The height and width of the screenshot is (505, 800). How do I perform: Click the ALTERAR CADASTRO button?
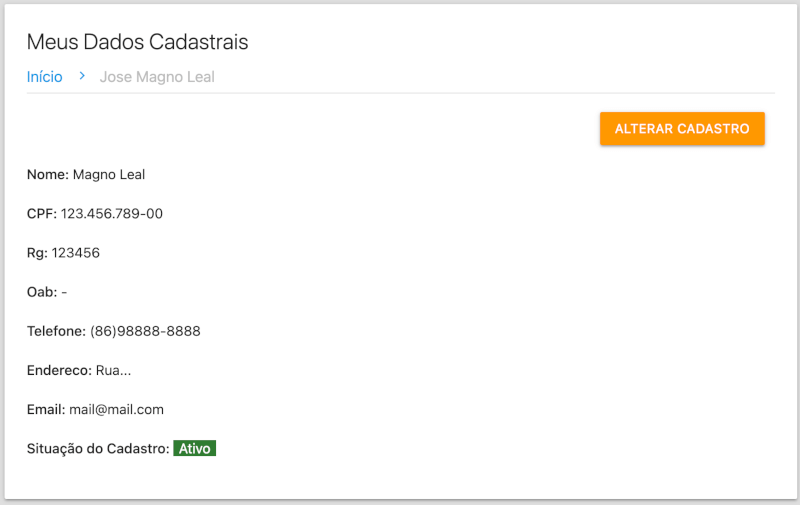pos(682,129)
